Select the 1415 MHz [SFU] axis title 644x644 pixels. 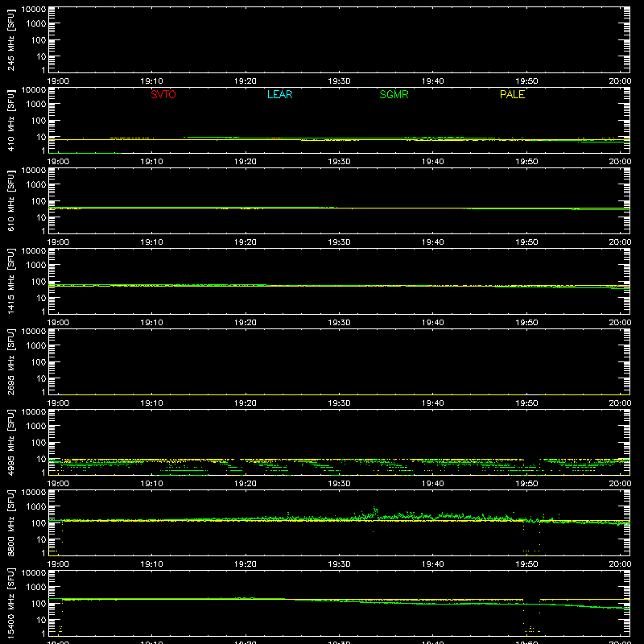coord(11,281)
